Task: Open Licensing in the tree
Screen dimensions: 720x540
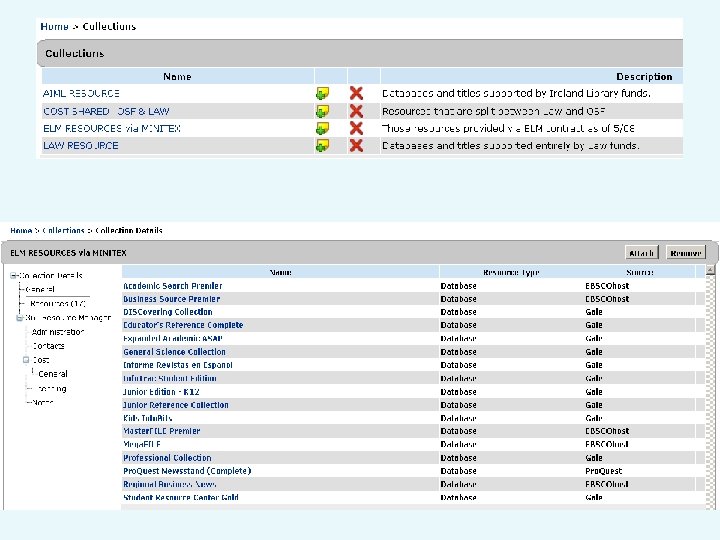Action: pyautogui.click(x=52, y=389)
